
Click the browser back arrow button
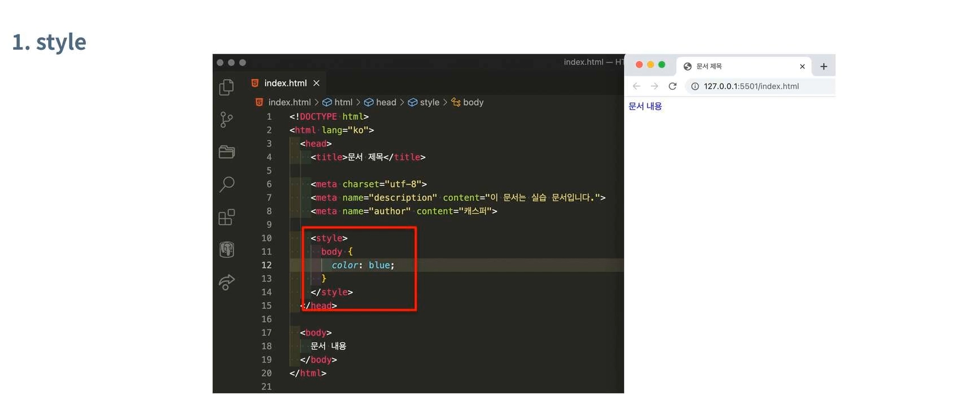tap(637, 86)
